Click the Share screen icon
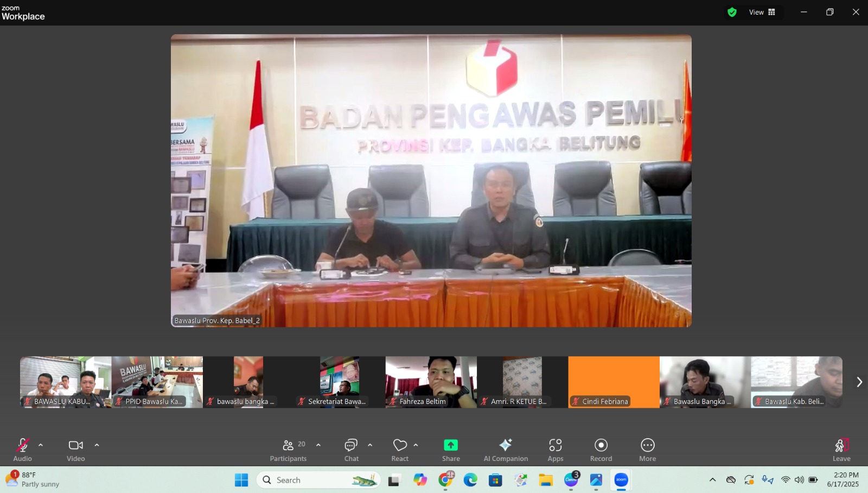This screenshot has height=493, width=868. tap(451, 445)
